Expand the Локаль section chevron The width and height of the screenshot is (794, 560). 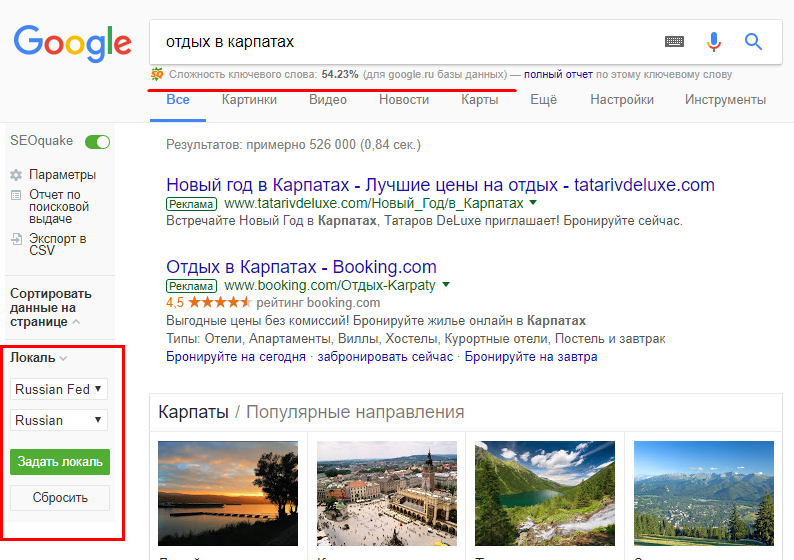pyautogui.click(x=63, y=358)
